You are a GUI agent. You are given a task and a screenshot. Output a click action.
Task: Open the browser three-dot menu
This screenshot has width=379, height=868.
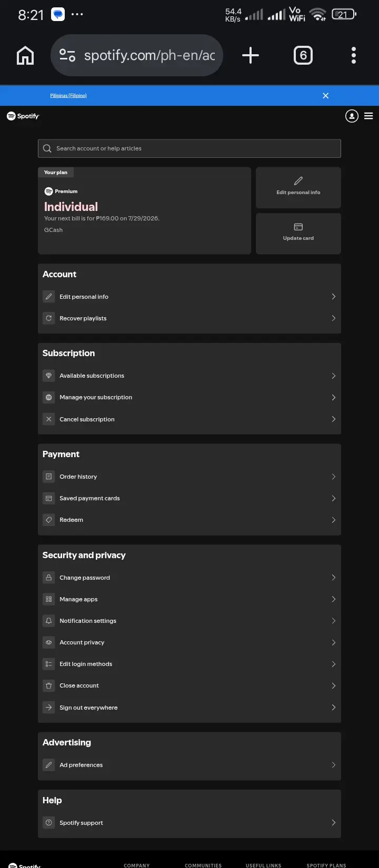354,55
